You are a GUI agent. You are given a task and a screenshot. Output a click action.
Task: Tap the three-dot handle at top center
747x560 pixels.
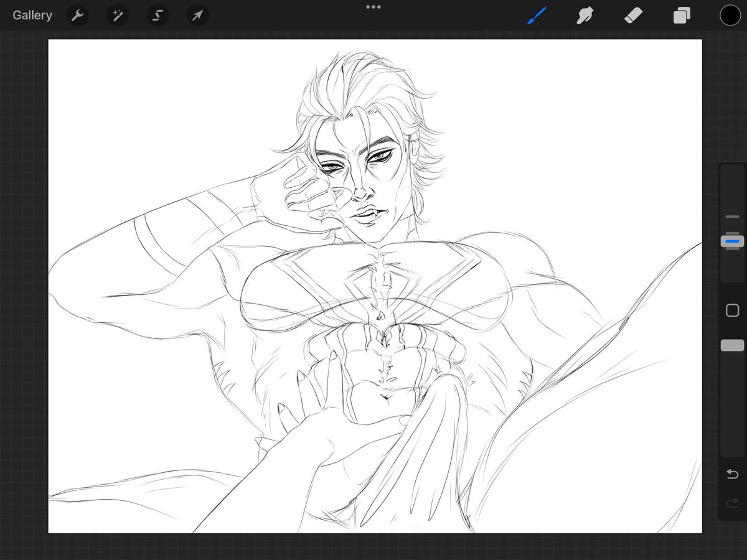pyautogui.click(x=374, y=7)
